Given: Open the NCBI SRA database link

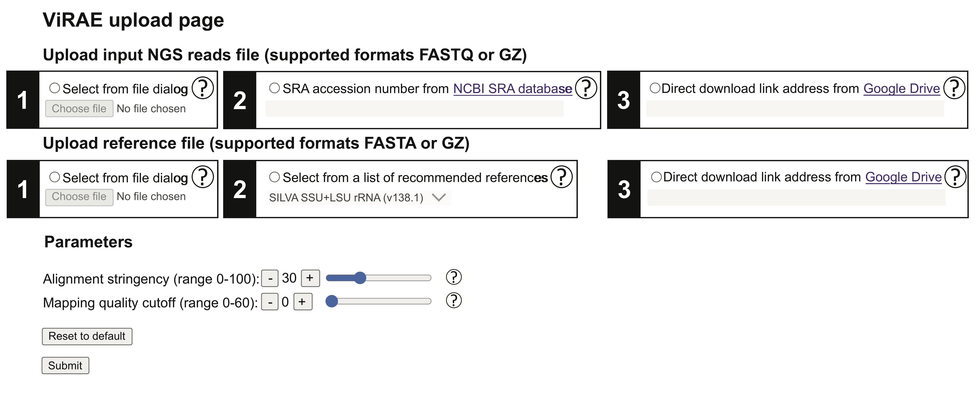Looking at the screenshot, I should click(512, 89).
